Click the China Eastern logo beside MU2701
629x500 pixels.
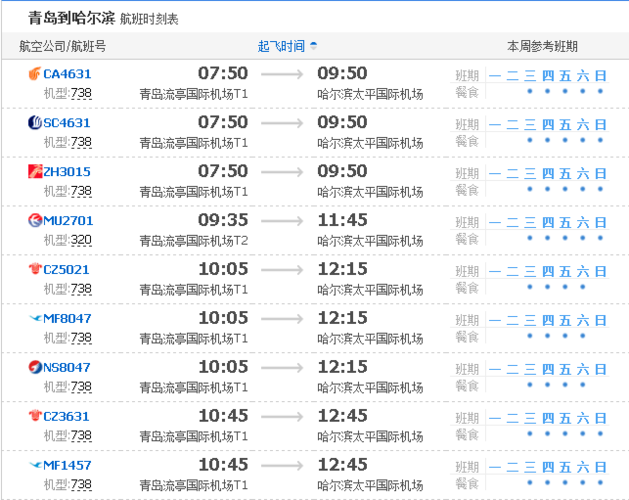pyautogui.click(x=34, y=221)
